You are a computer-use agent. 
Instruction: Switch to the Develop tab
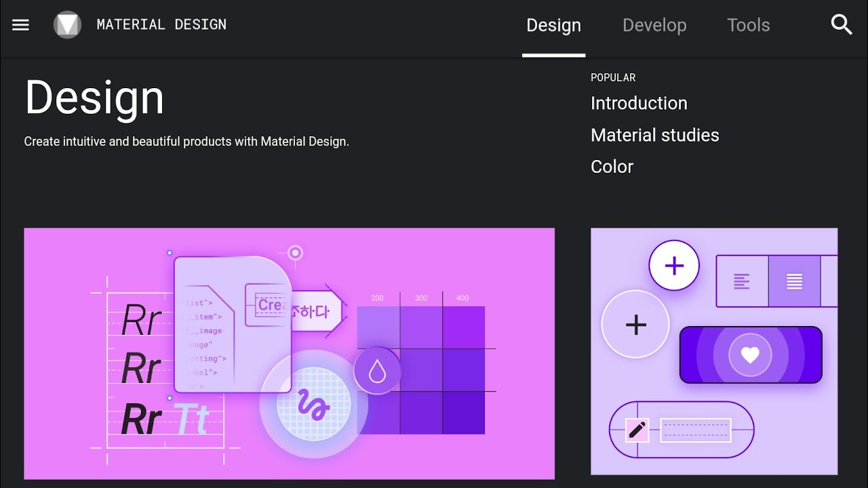click(x=654, y=25)
